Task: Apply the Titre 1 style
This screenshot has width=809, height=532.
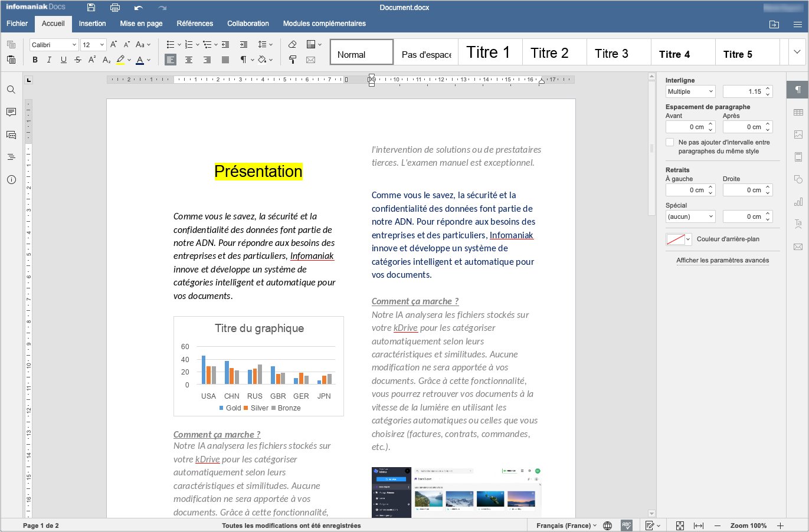Action: 490,52
